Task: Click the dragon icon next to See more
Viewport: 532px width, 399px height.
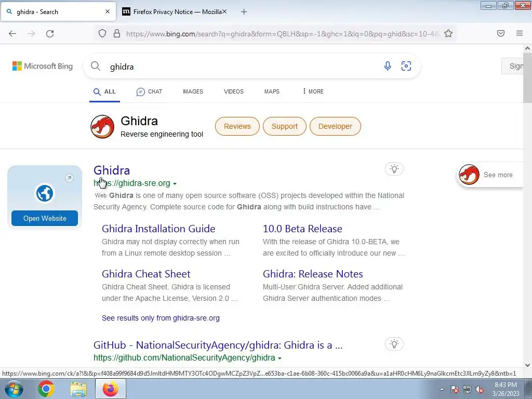Action: [469, 175]
